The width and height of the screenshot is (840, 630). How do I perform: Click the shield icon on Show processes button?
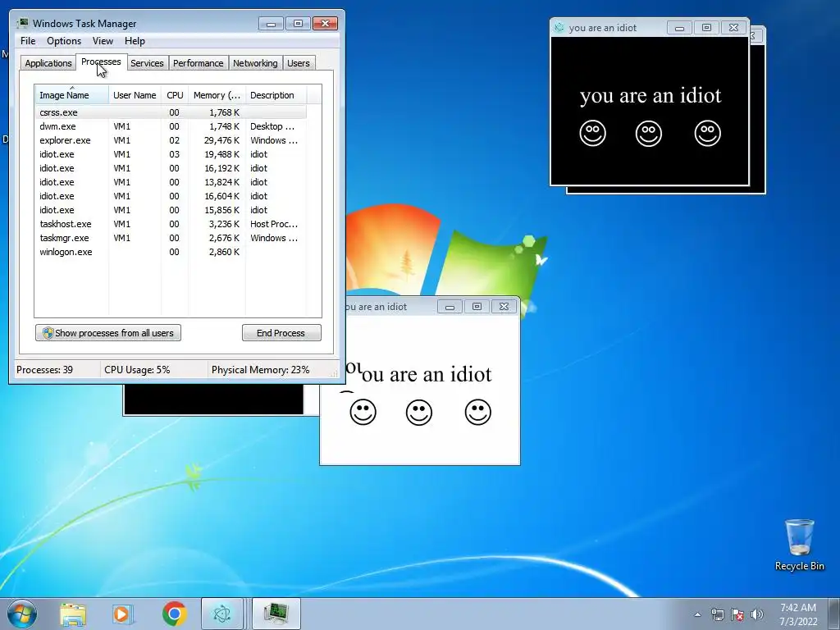tap(48, 333)
